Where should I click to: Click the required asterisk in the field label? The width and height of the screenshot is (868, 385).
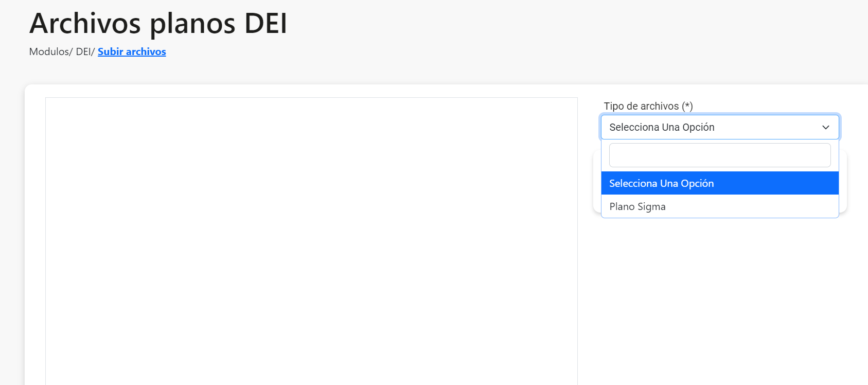[687, 106]
